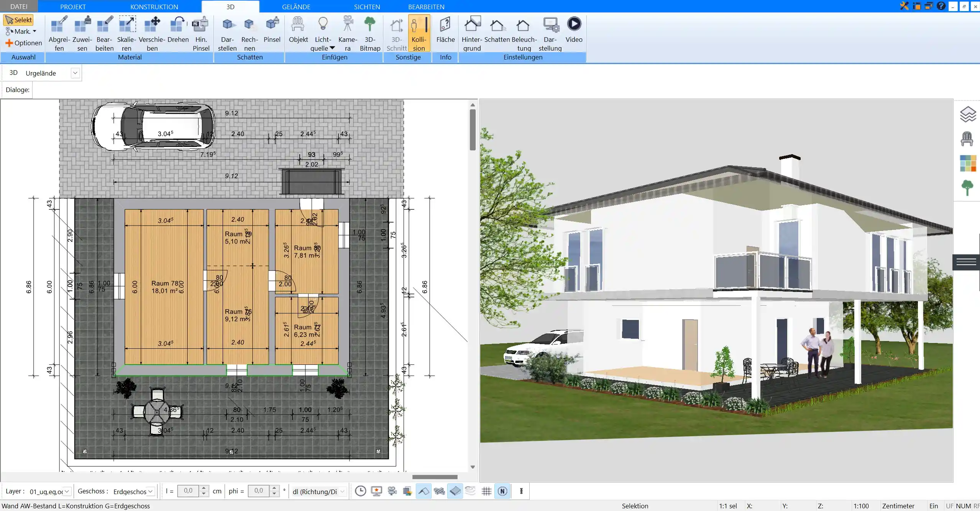Click the Rechnen shadow icon

(x=250, y=34)
